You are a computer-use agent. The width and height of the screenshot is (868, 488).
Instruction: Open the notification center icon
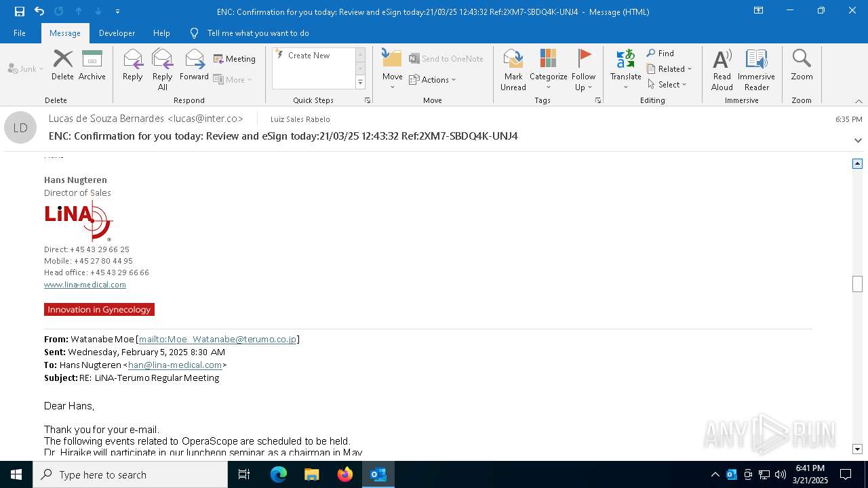846,474
